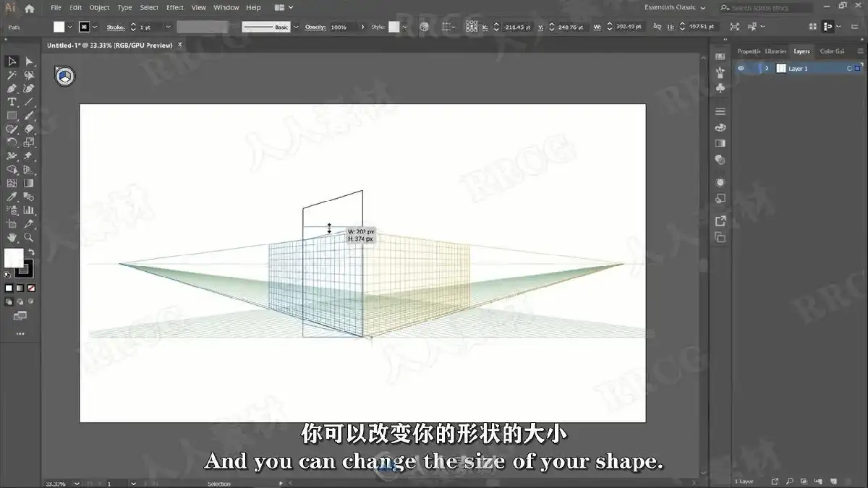Select the Magic Wand tool

tap(12, 75)
